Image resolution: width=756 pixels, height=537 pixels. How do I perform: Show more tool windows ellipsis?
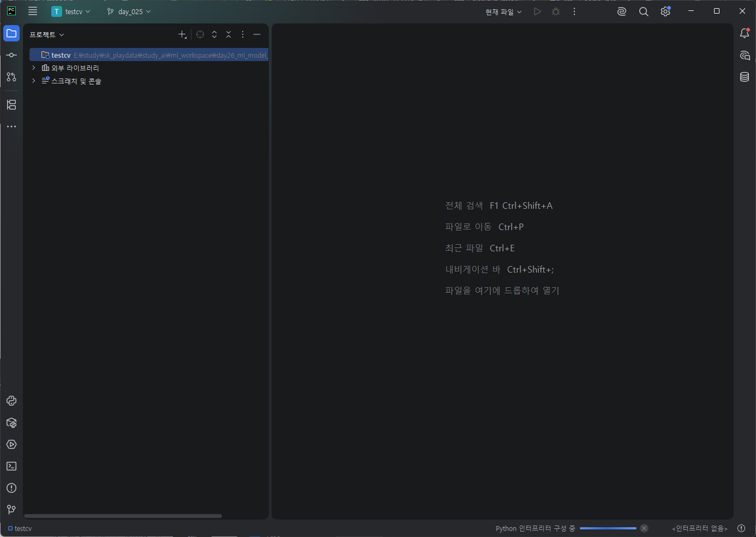[11, 126]
